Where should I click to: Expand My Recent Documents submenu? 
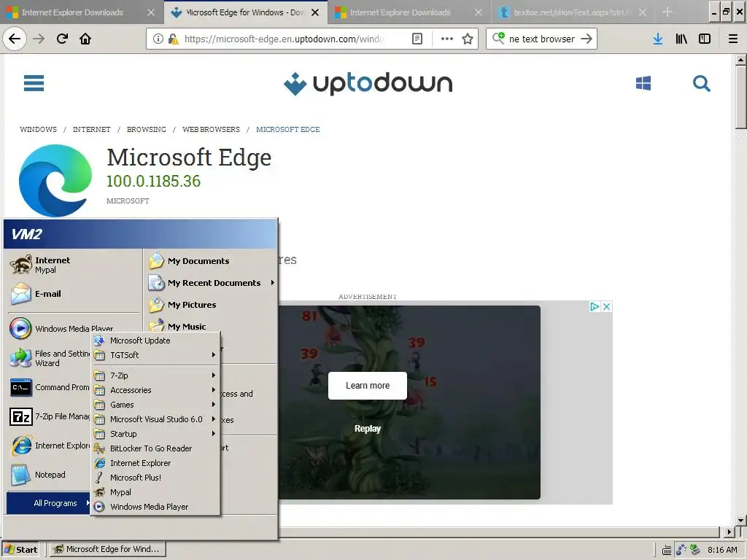(211, 283)
